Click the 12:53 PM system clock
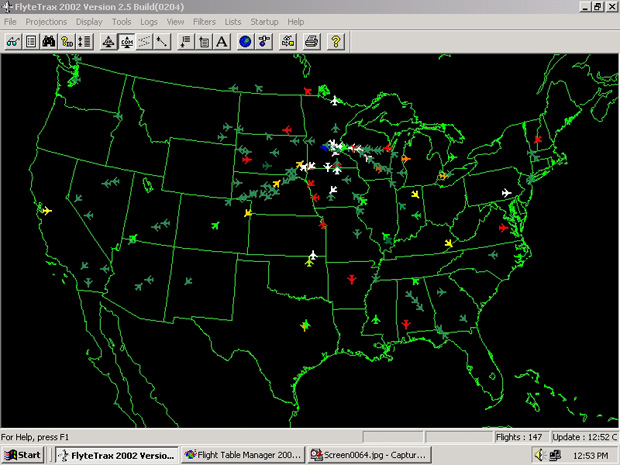620x465 pixels. 591,456
